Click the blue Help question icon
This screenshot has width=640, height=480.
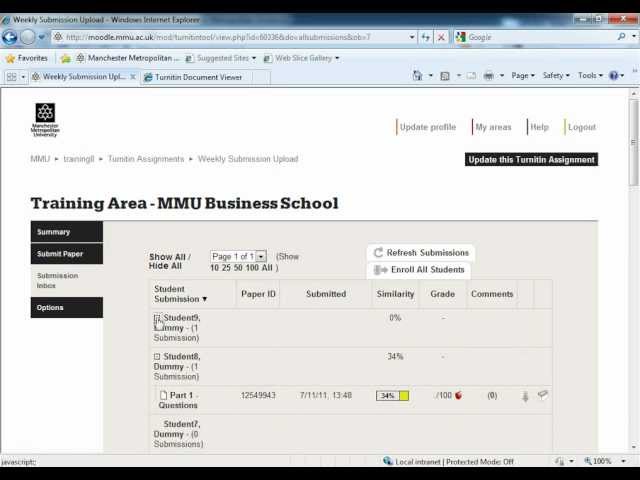tap(613, 76)
